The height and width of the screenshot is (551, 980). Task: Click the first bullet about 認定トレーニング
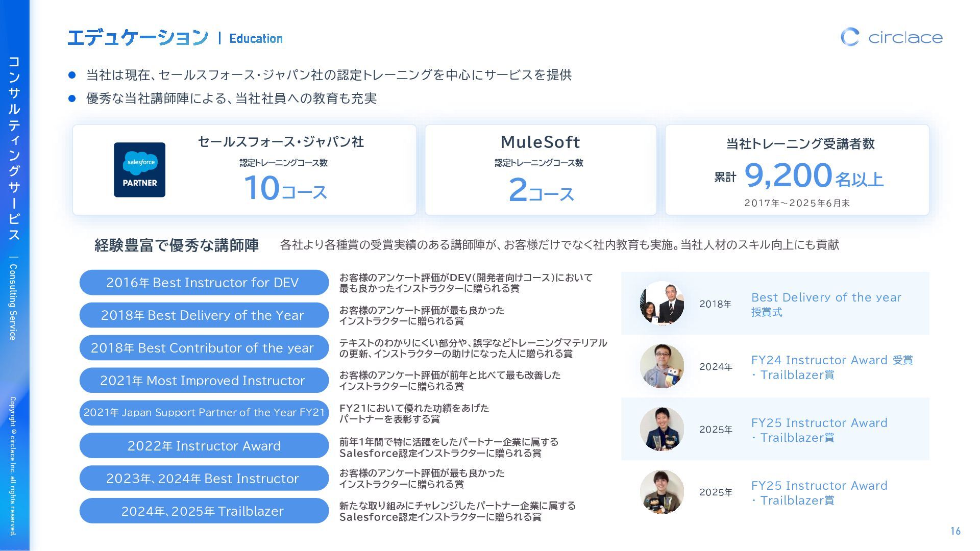point(329,75)
